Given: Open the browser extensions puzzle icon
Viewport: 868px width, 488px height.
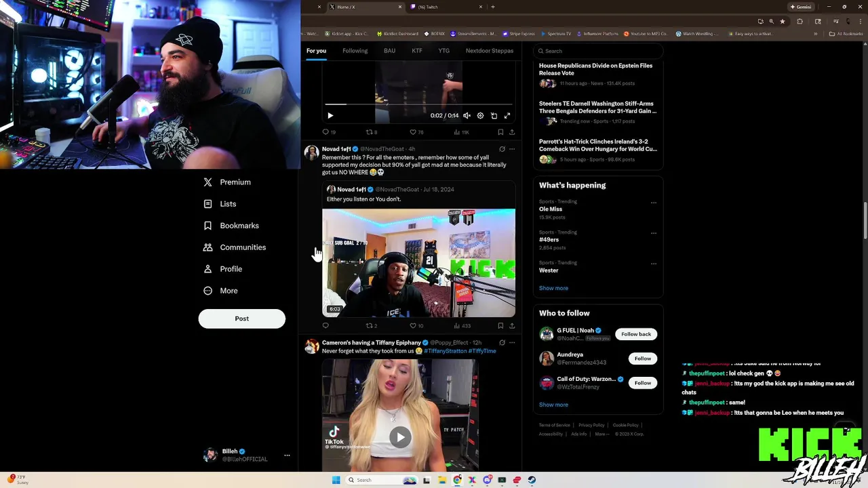Looking at the screenshot, I should tap(800, 22).
